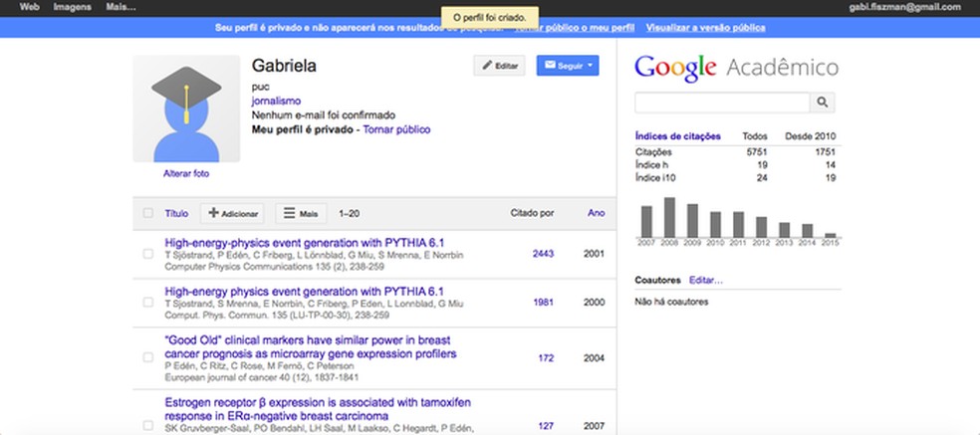Click the Google Acadêmico logo
The height and width of the screenshot is (435, 980).
(736, 68)
